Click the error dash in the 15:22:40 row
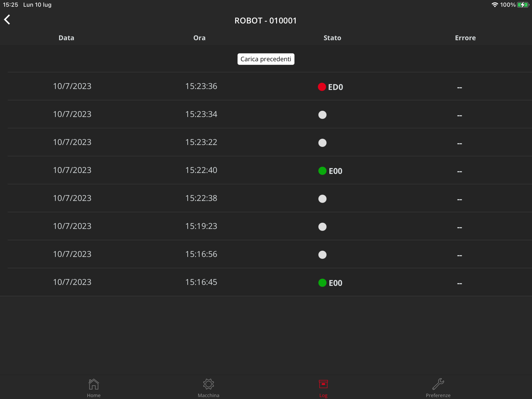The width and height of the screenshot is (532, 399). [460, 172]
